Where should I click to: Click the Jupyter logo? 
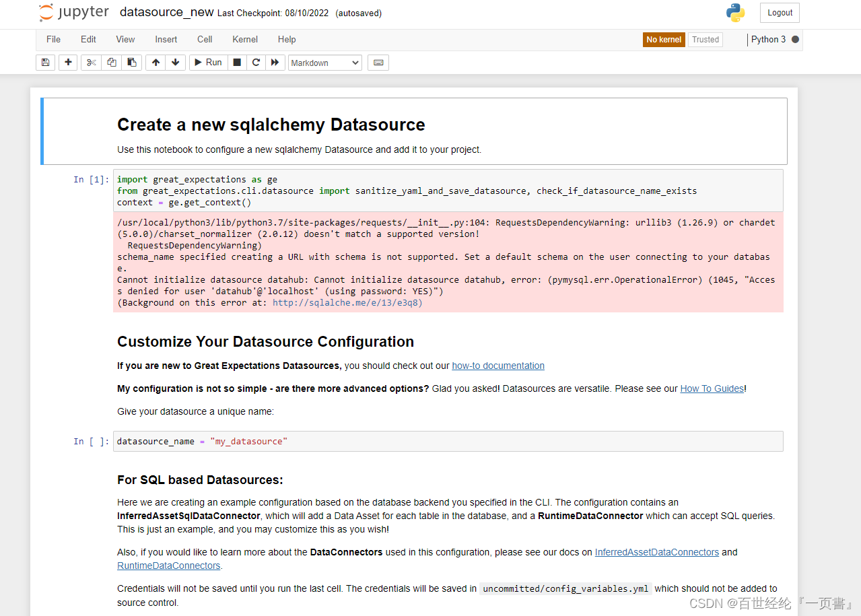pyautogui.click(x=73, y=13)
